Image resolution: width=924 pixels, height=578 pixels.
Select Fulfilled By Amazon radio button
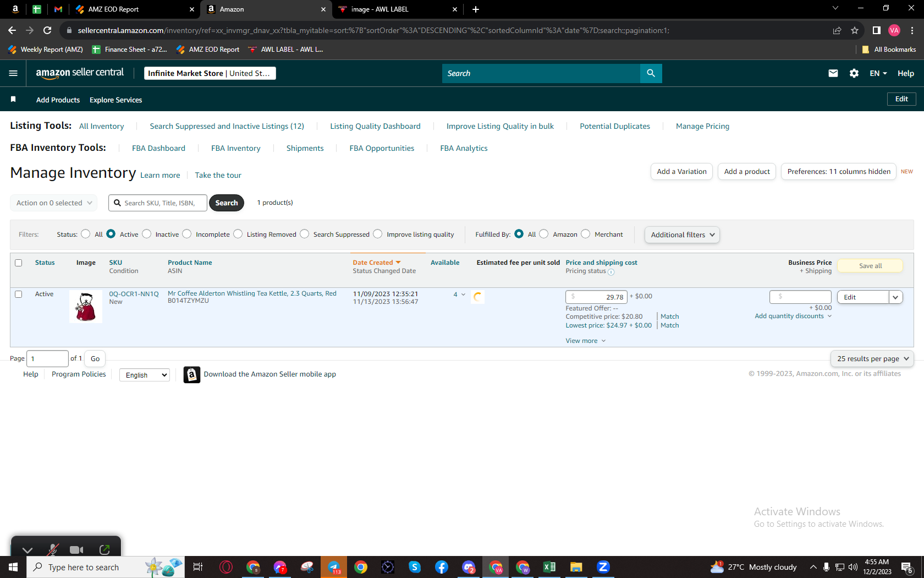pyautogui.click(x=544, y=234)
